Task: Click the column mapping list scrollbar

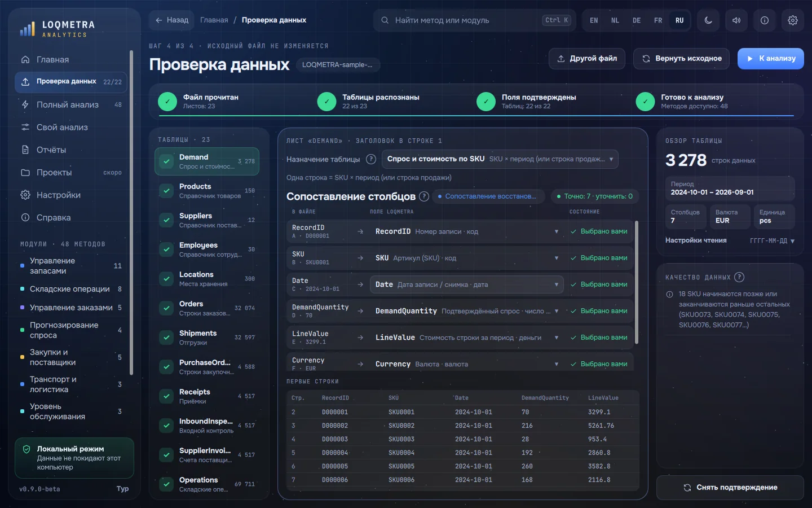Action: pyautogui.click(x=637, y=282)
